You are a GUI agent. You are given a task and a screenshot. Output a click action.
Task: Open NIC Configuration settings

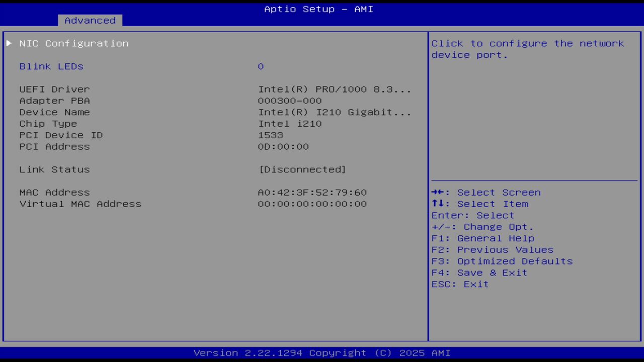coord(73,43)
